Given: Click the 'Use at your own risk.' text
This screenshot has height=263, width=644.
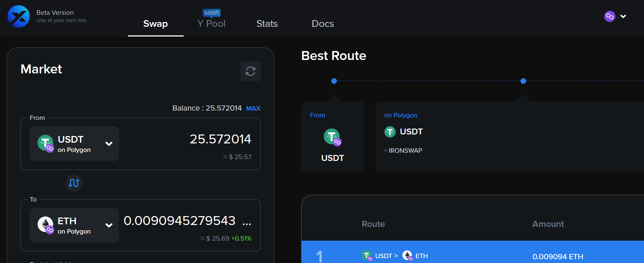Looking at the screenshot, I should point(62,20).
